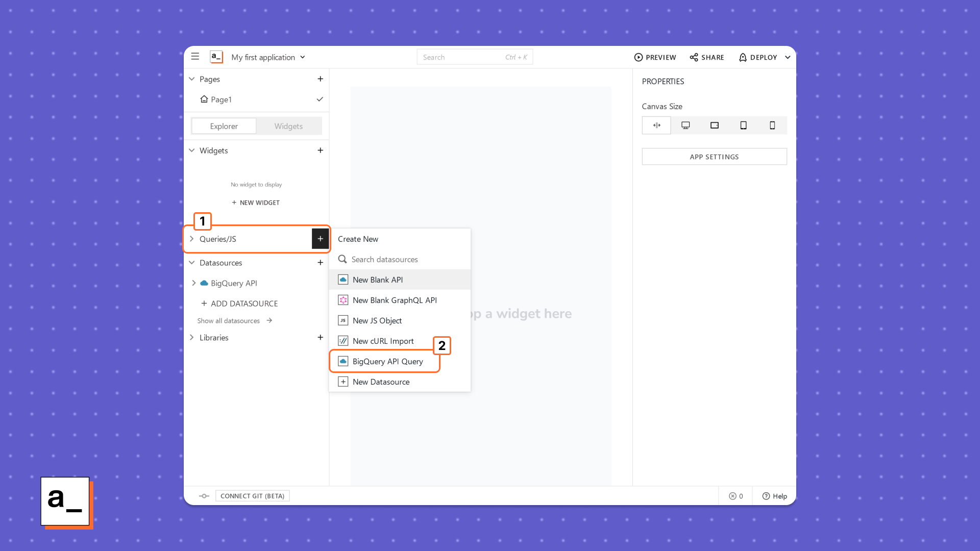The width and height of the screenshot is (980, 551).
Task: Focus the Search input field
Action: coord(475,57)
